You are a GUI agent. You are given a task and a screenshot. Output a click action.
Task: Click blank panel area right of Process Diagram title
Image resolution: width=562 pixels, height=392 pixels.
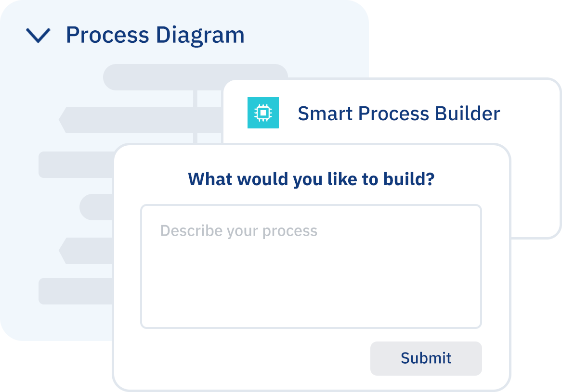click(308, 35)
